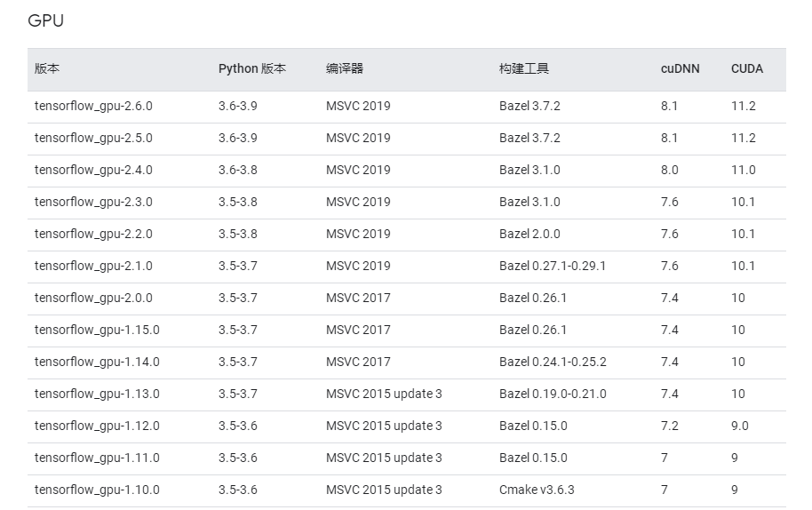This screenshot has width=812, height=510.
Task: Select the tensorflow_gpu-1.12.0 cell
Action: point(97,426)
